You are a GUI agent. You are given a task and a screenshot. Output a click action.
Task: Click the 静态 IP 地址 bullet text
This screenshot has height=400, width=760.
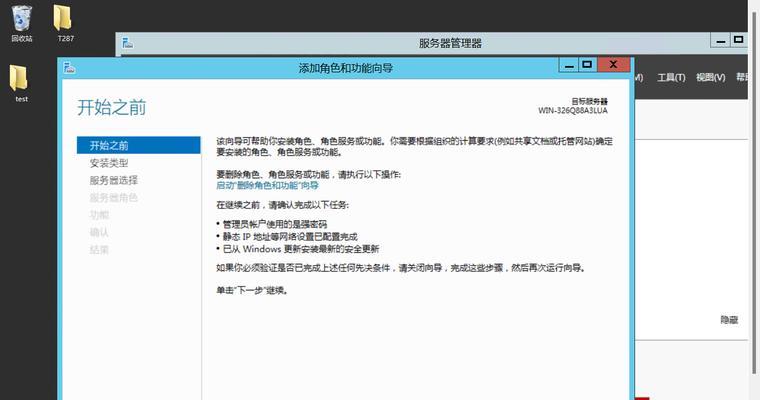pyautogui.click(x=290, y=237)
